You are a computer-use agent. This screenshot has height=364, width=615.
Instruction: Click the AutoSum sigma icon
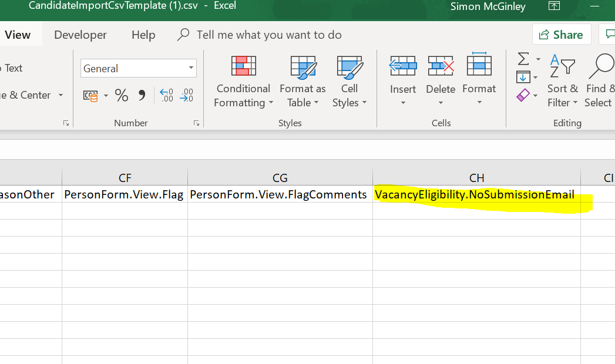click(522, 59)
